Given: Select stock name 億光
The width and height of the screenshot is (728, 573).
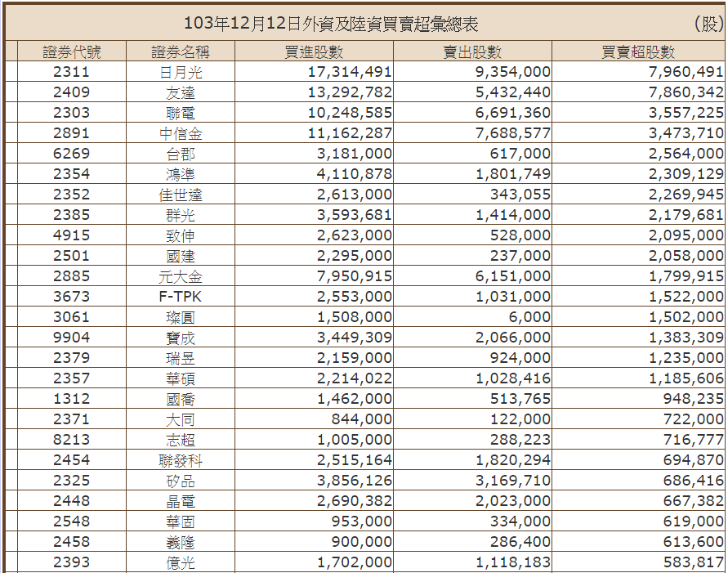Looking at the screenshot, I should [181, 563].
